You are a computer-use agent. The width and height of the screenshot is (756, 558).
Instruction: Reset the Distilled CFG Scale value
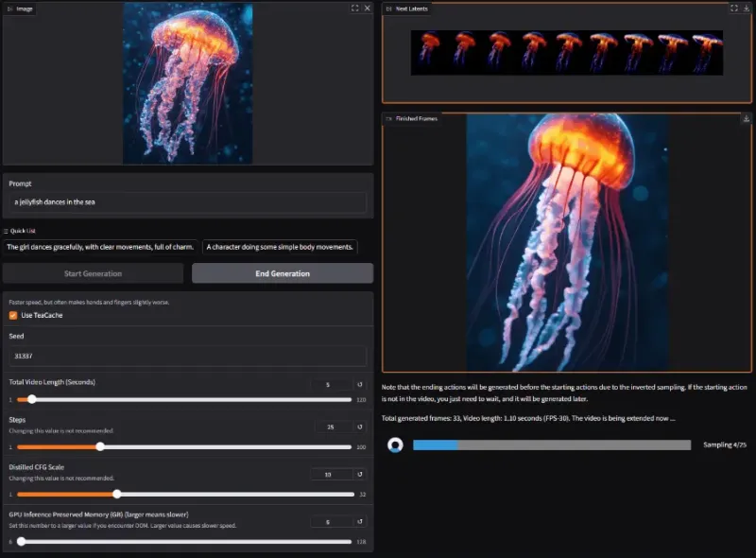coord(359,474)
